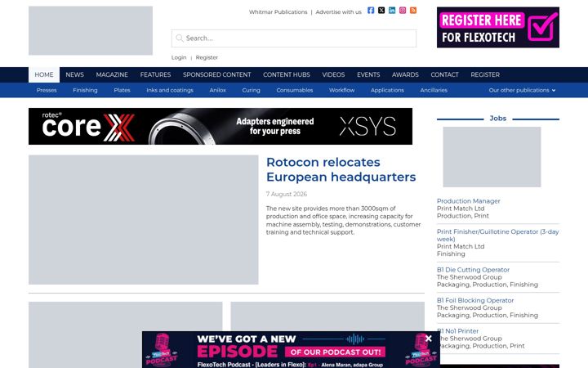Screen dimensions: 588x368
Task: Select the Finishing category
Action: (85, 90)
